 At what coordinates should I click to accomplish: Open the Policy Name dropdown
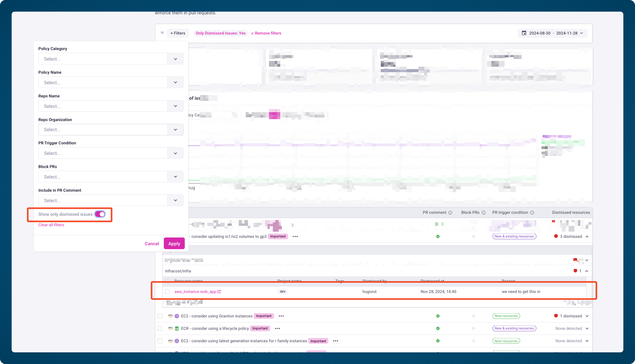coord(111,83)
